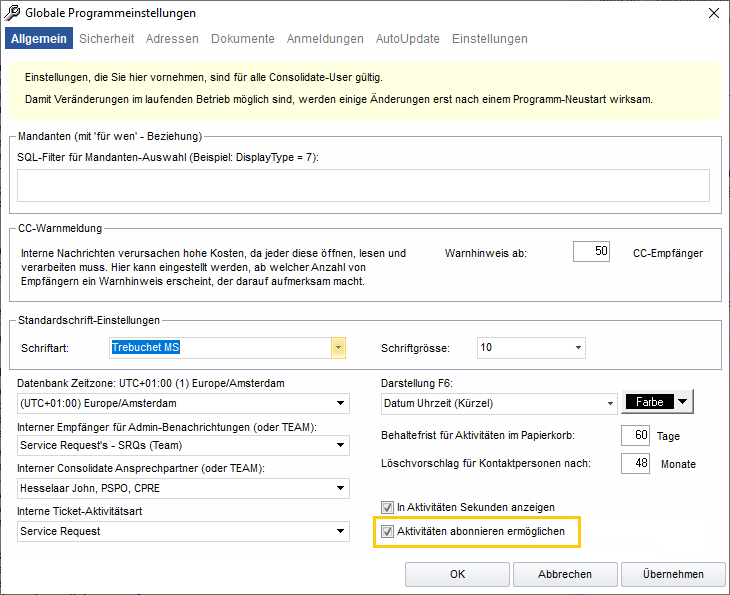
Task: Go to the Dokumente tab
Action: [x=242, y=39]
